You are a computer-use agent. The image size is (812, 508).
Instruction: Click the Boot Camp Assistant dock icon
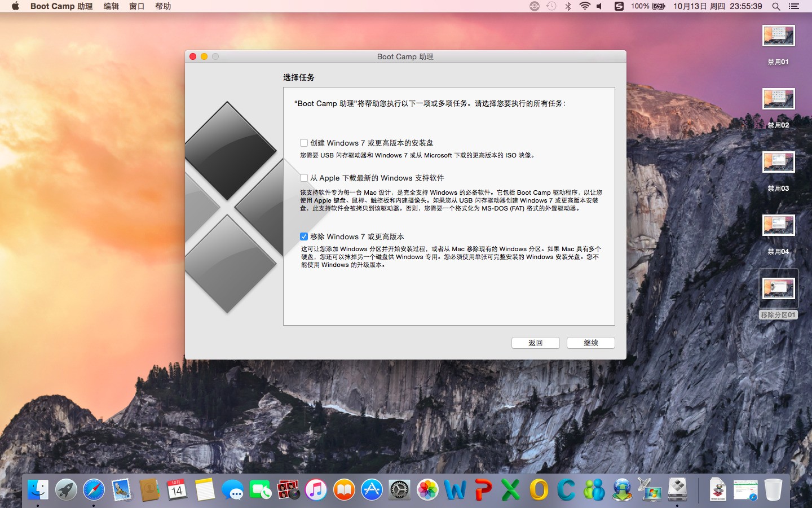coord(677,489)
